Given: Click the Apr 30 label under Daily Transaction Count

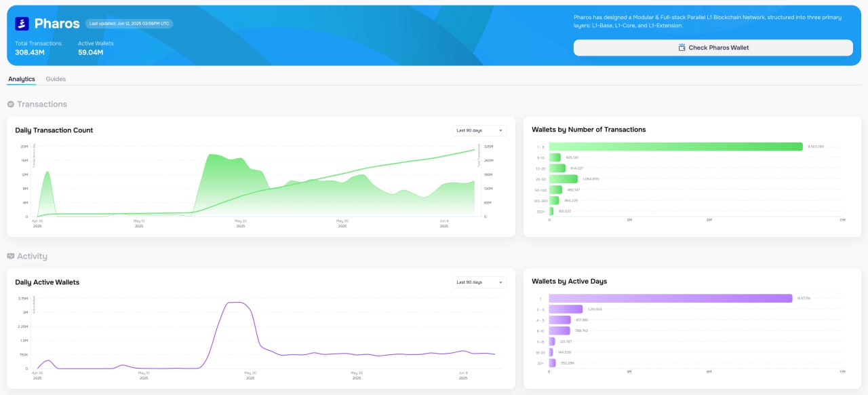Looking at the screenshot, I should click(37, 223).
